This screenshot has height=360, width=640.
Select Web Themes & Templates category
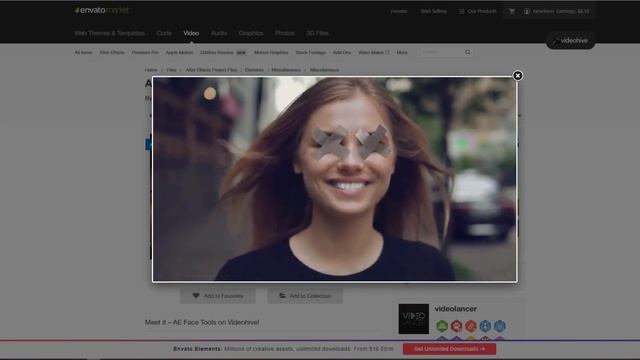[x=109, y=33]
